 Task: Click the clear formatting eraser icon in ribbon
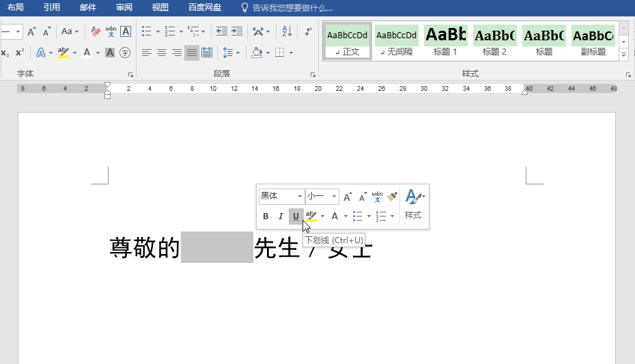point(96,31)
